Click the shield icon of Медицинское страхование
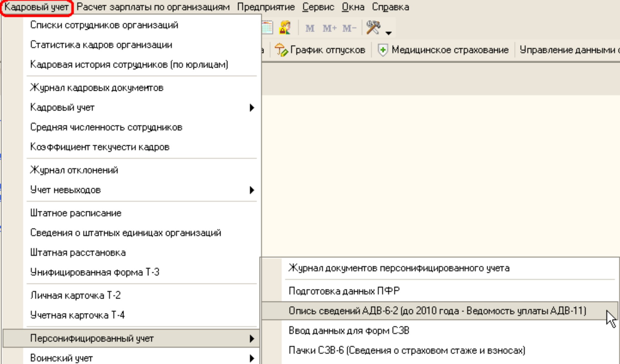The width and height of the screenshot is (620, 364). click(383, 50)
